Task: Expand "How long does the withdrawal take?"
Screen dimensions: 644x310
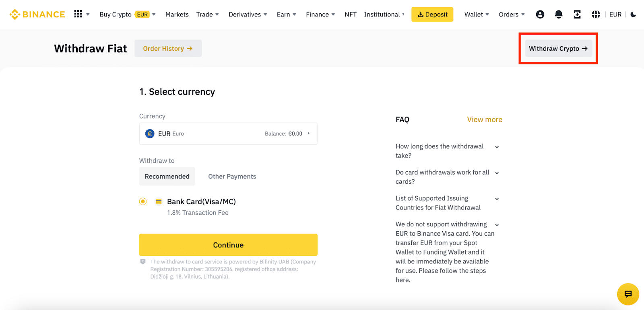Action: [x=497, y=147]
